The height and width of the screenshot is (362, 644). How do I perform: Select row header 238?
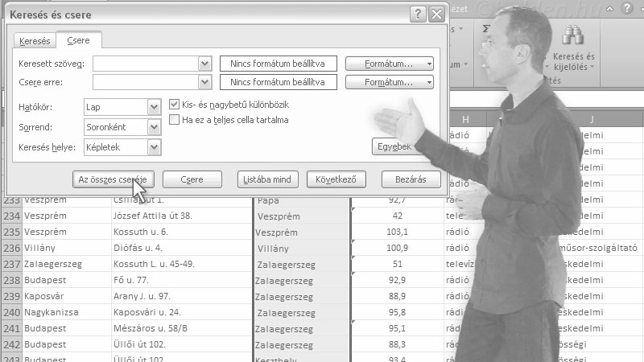(x=11, y=280)
